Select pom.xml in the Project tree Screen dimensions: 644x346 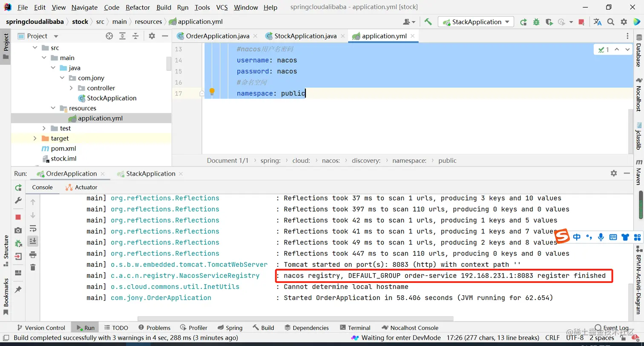(63, 149)
